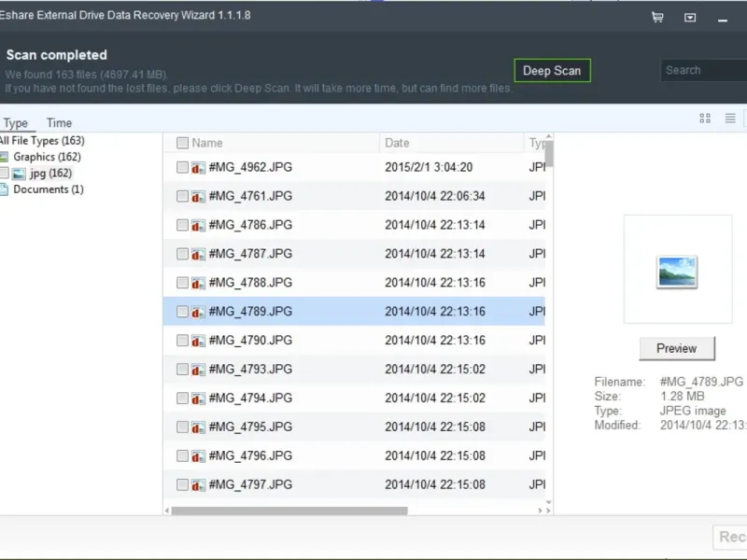Click the file icon of #MG_4797.JPG
Screen dimensions: 747x560
pos(198,484)
